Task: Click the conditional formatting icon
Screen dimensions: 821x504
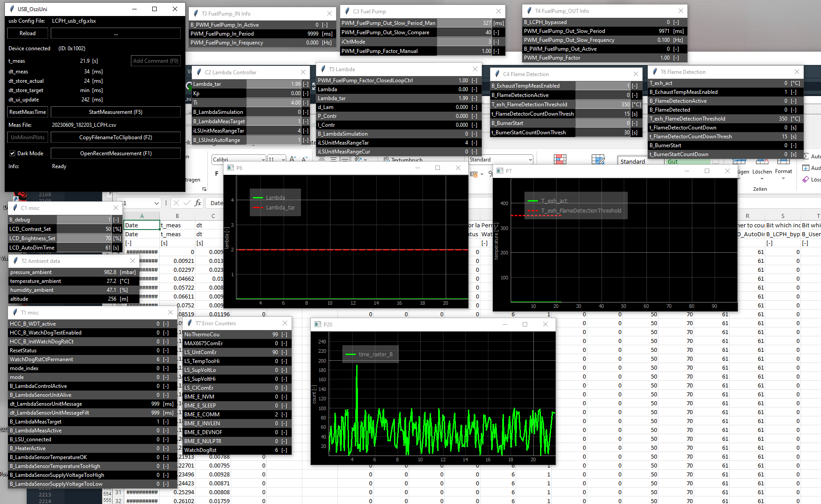Action: pyautogui.click(x=560, y=160)
